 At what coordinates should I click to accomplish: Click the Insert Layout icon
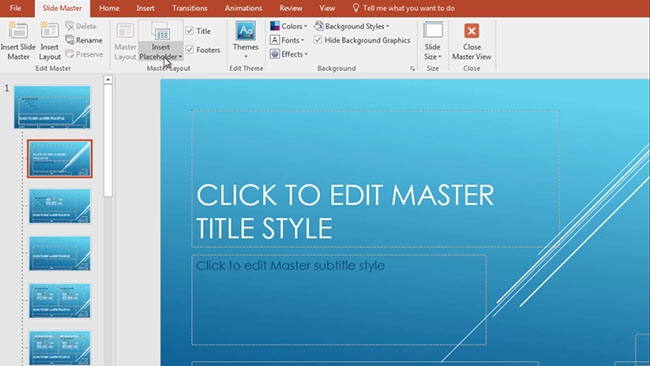(x=49, y=31)
